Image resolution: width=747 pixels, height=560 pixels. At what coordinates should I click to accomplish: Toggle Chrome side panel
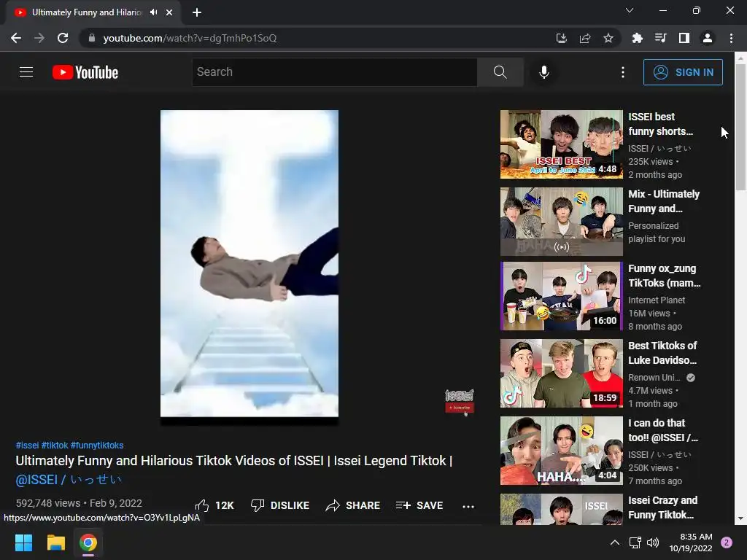coord(684,38)
